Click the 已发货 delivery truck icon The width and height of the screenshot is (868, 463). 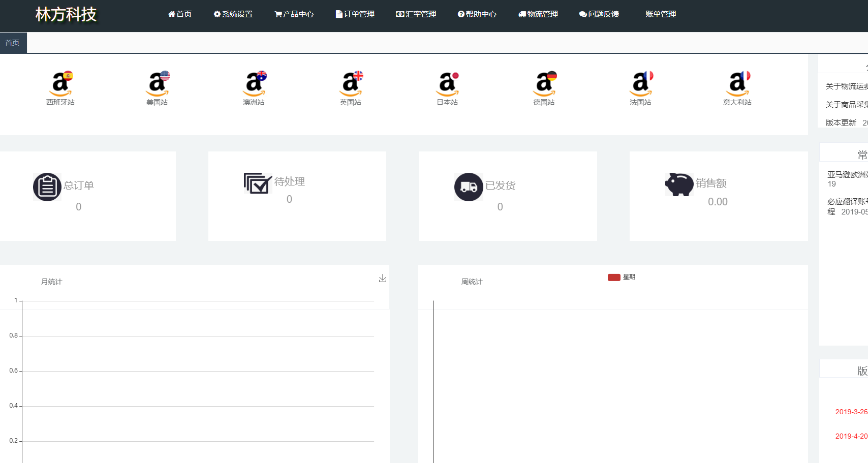click(469, 187)
